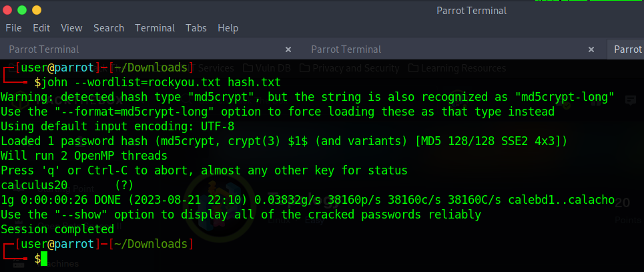Open the Edit menu
The height and width of the screenshot is (272, 644).
[41, 28]
